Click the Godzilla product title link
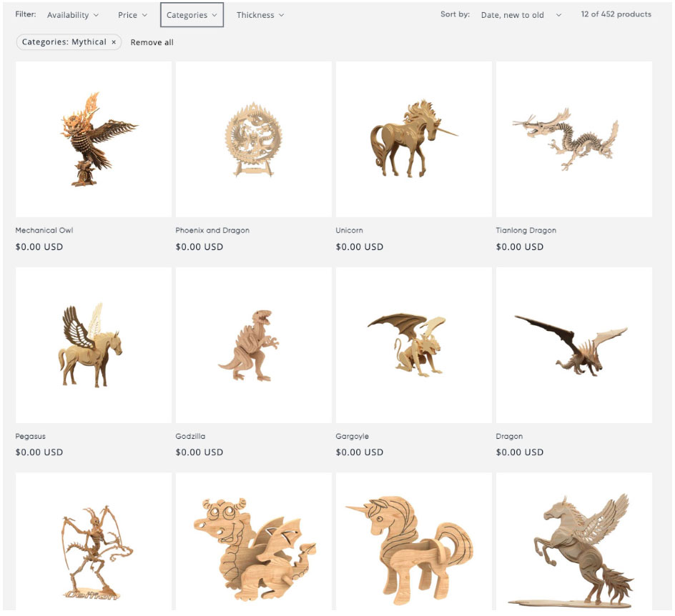Image resolution: width=675 pixels, height=616 pixels. (x=190, y=436)
